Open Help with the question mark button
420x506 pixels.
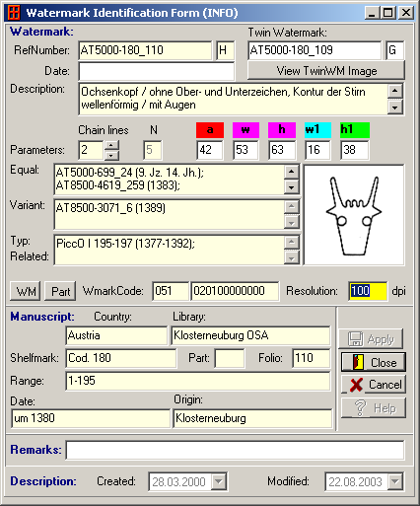[x=374, y=408]
